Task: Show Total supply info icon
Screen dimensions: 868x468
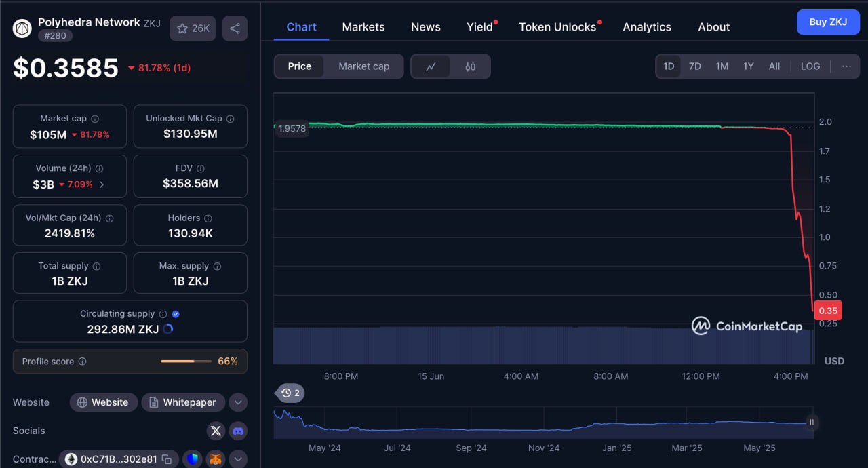Action: (x=97, y=267)
